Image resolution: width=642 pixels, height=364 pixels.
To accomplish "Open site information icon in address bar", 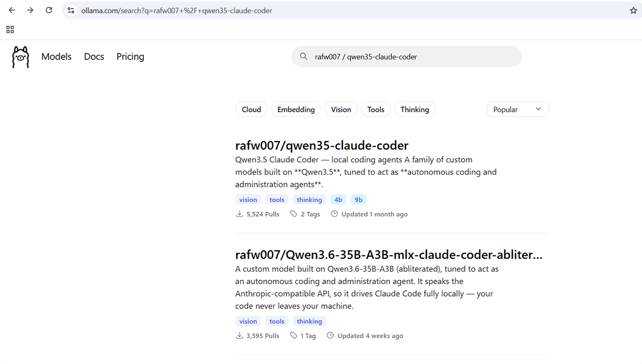I will tap(71, 10).
